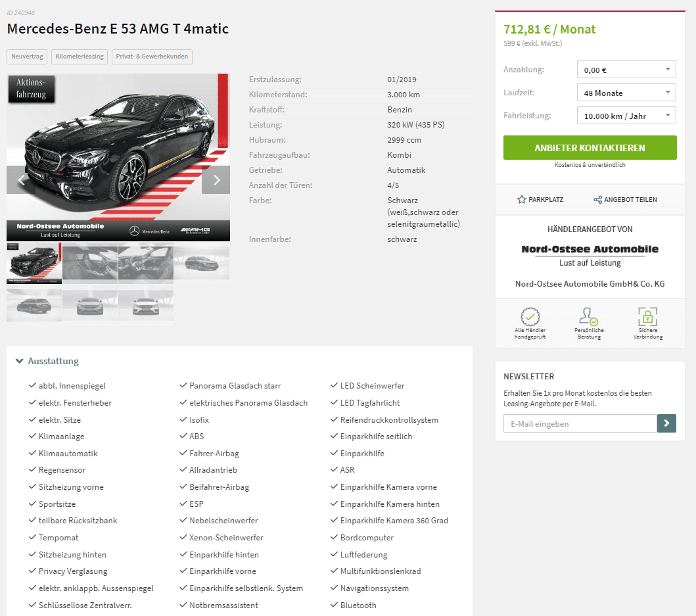The height and width of the screenshot is (616, 696).
Task: Click the Neuvertrag tag
Action: 27,57
